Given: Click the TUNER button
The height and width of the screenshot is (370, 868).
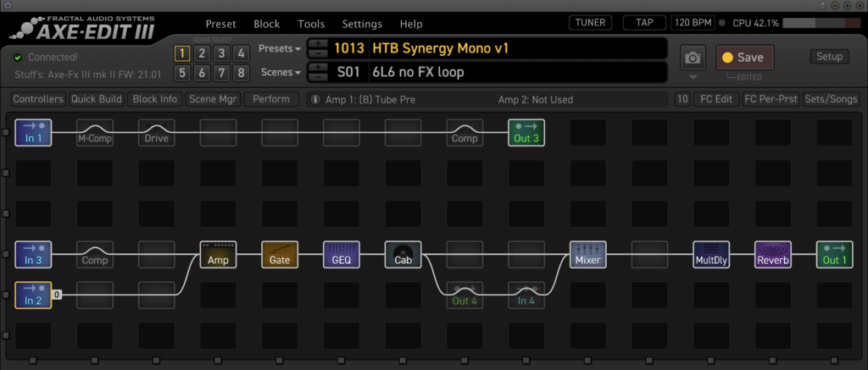Looking at the screenshot, I should point(591,23).
